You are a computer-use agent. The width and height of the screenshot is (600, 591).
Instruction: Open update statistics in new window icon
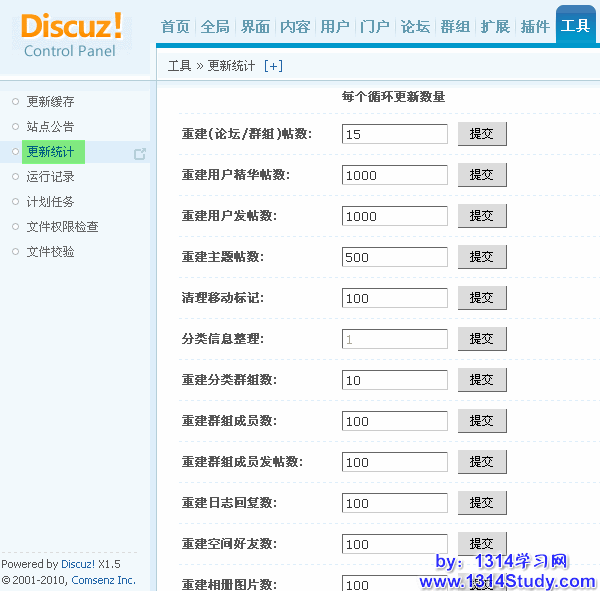[x=140, y=153]
